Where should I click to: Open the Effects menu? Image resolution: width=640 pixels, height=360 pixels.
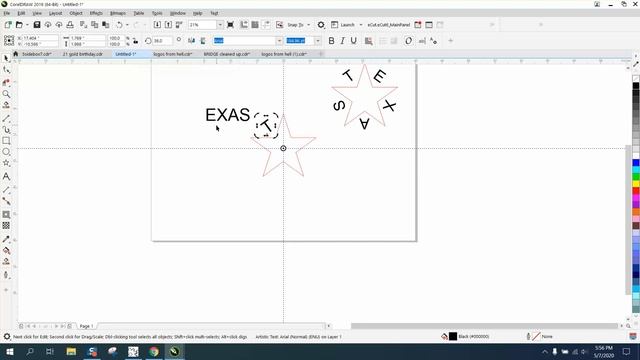(96, 13)
